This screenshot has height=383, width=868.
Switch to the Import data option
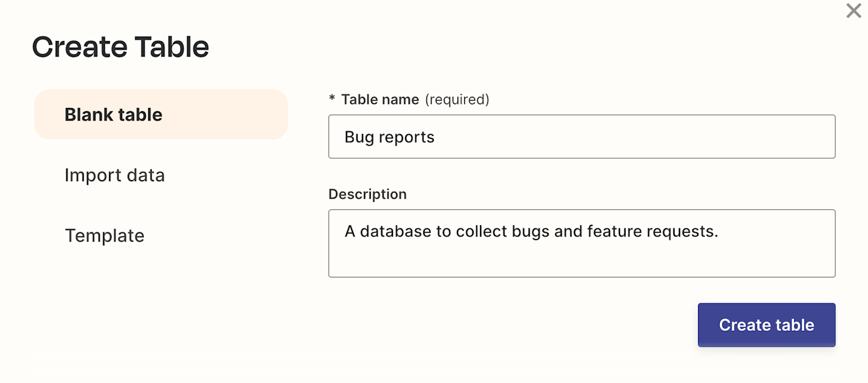[115, 176]
